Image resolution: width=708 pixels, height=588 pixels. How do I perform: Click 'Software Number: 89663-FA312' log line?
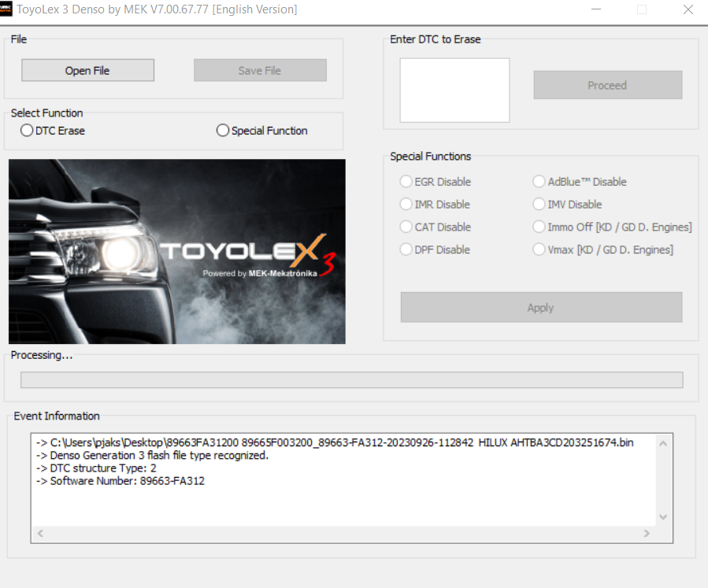tap(120, 481)
